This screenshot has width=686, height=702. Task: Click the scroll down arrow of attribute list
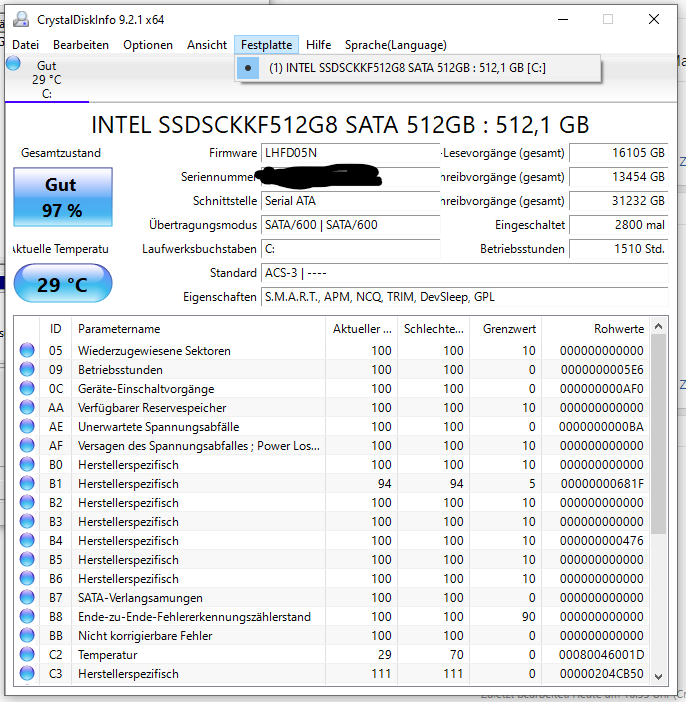pyautogui.click(x=658, y=676)
